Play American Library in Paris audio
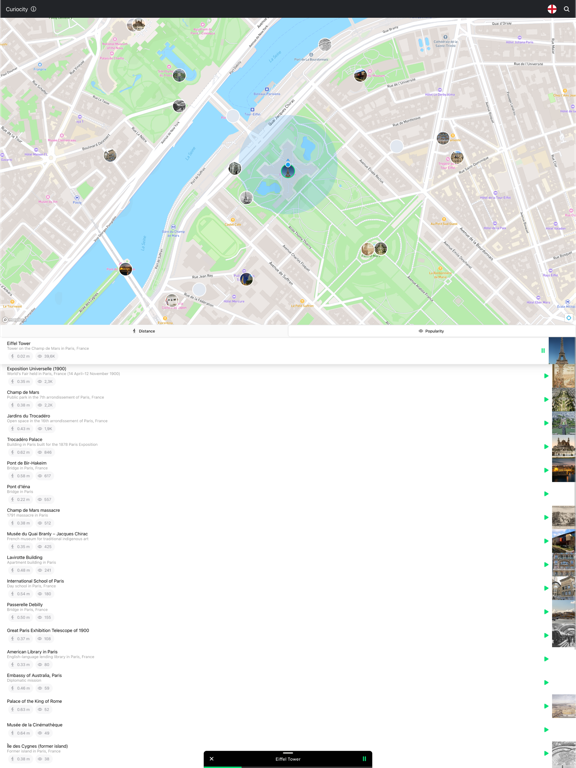The width and height of the screenshot is (576, 768). point(546,659)
